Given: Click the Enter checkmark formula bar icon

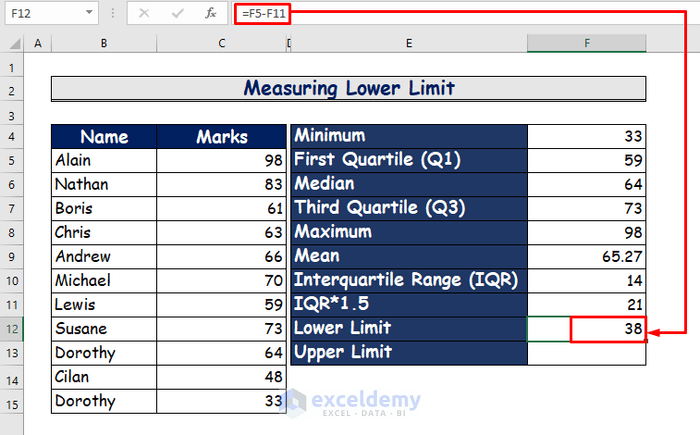Looking at the screenshot, I should [178, 13].
